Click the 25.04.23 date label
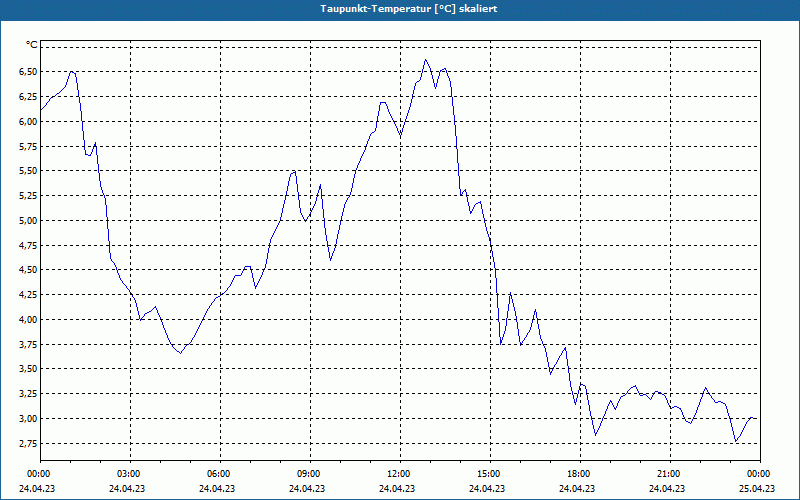 (757, 488)
